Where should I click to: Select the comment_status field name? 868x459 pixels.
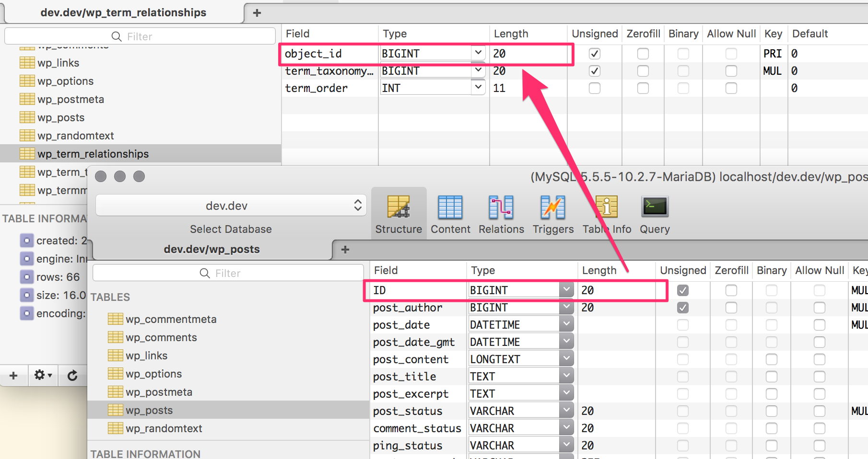click(x=417, y=428)
